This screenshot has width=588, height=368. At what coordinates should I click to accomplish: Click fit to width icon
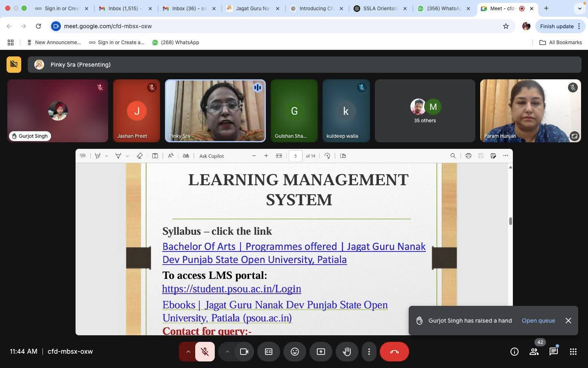[x=279, y=156]
